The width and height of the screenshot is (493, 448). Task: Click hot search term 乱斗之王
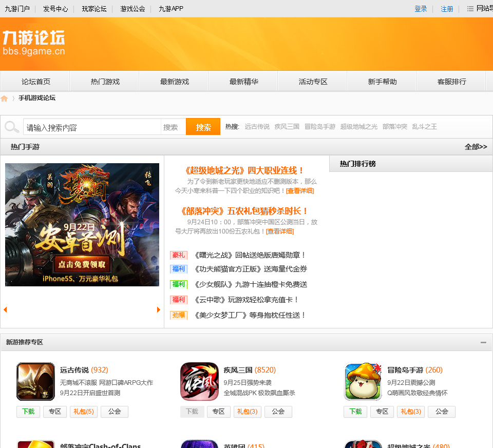425,127
